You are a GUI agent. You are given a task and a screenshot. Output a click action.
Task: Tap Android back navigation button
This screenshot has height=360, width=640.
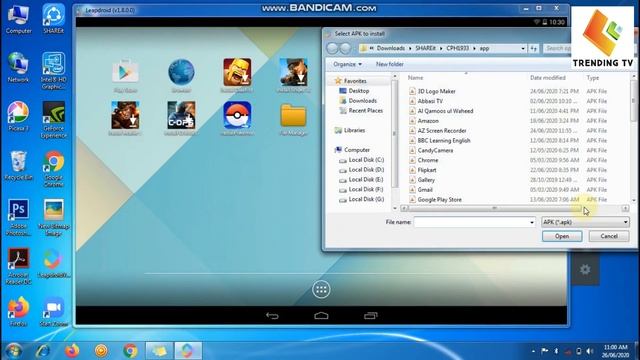pos(272,316)
